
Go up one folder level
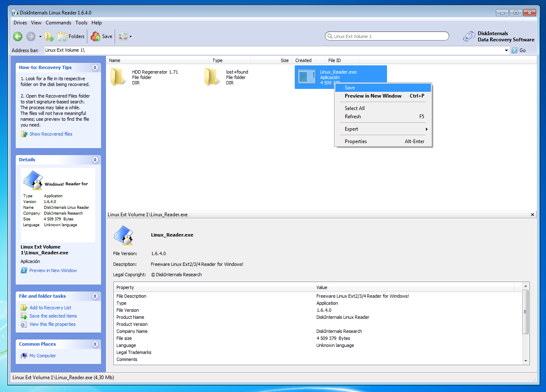pyautogui.click(x=49, y=36)
